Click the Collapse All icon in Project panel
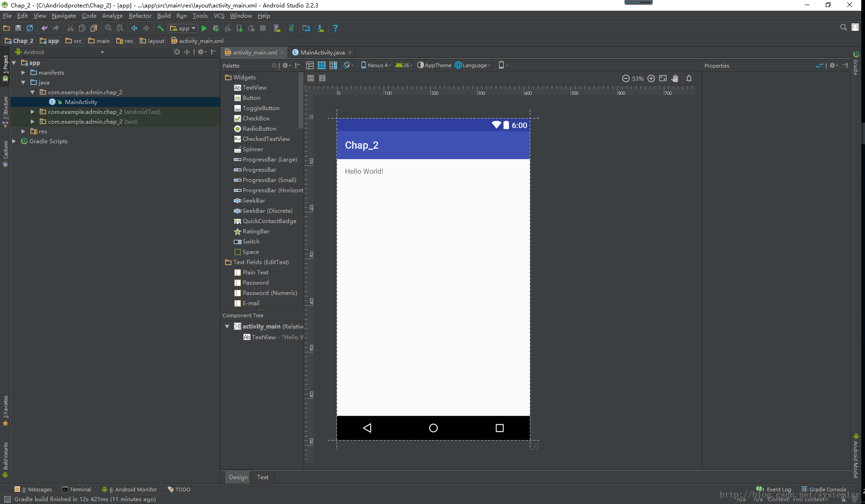Viewport: 865px width, 504px height. [x=187, y=52]
